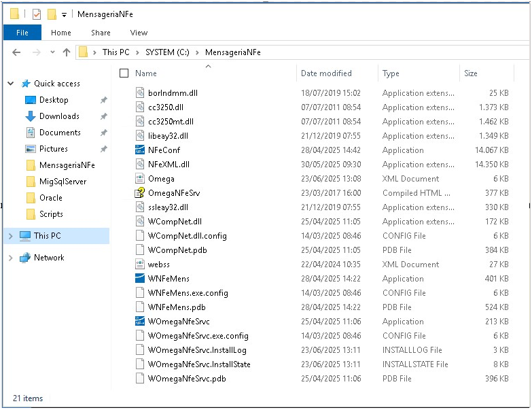
Task: Click the properties quick access toolbar icon
Action: (37, 14)
